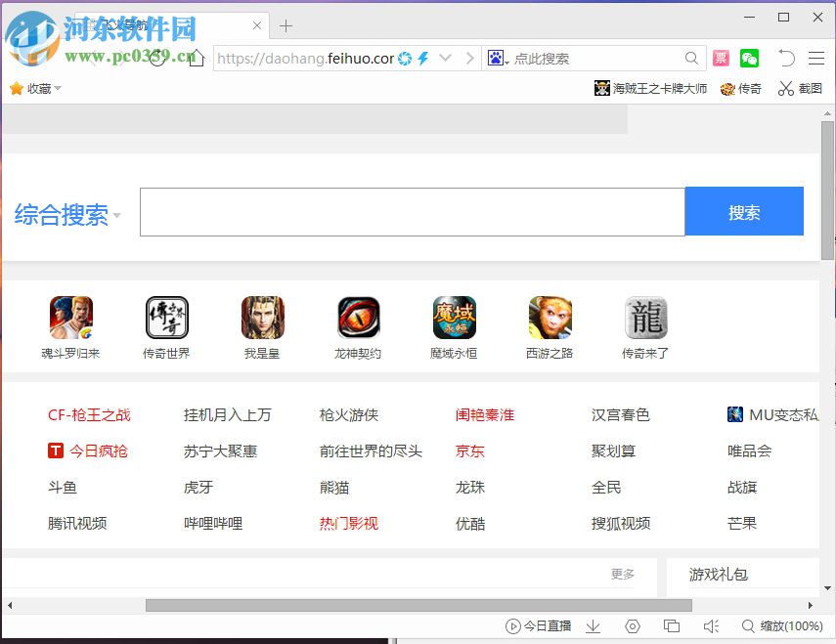The image size is (836, 644).
Task: Click the home icon beside address bar
Action: click(x=196, y=59)
